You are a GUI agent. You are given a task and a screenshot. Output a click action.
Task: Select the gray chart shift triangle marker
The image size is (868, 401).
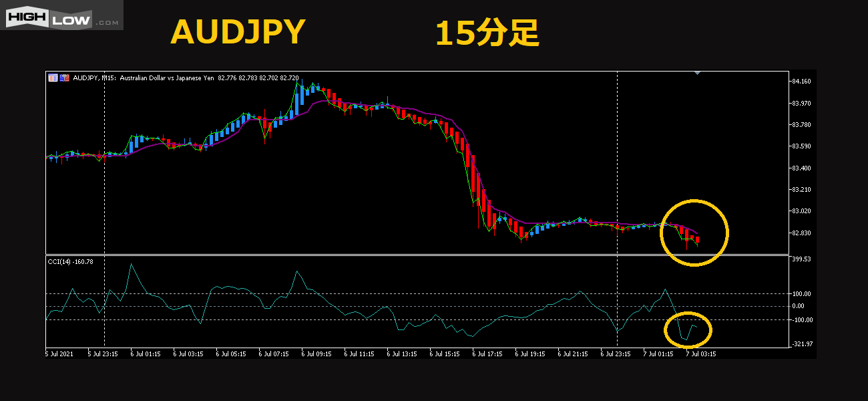[697, 73]
